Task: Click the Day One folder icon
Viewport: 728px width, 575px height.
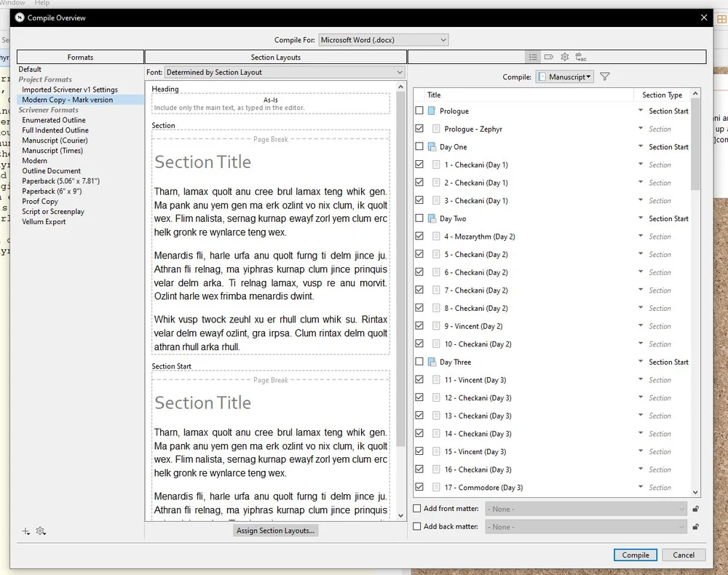Action: tap(431, 146)
